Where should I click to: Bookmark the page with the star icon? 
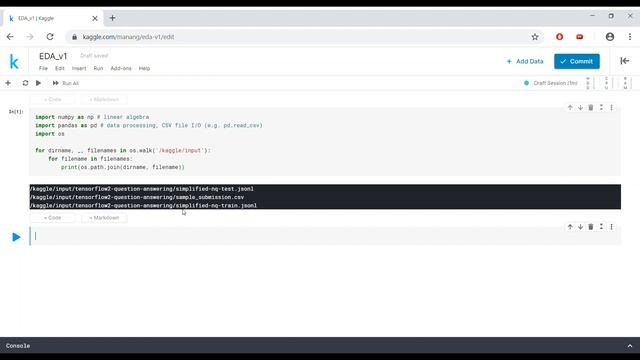click(535, 37)
